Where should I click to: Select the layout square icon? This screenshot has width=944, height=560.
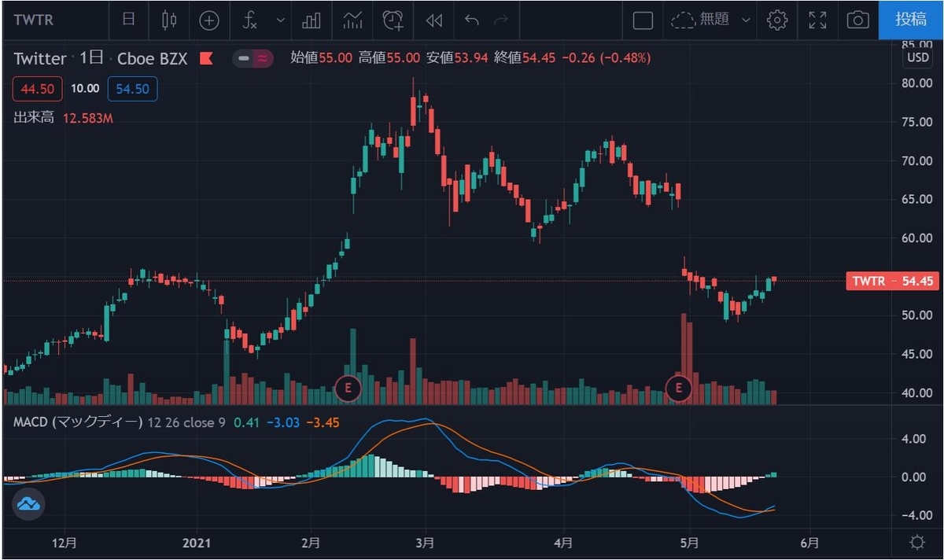point(643,20)
